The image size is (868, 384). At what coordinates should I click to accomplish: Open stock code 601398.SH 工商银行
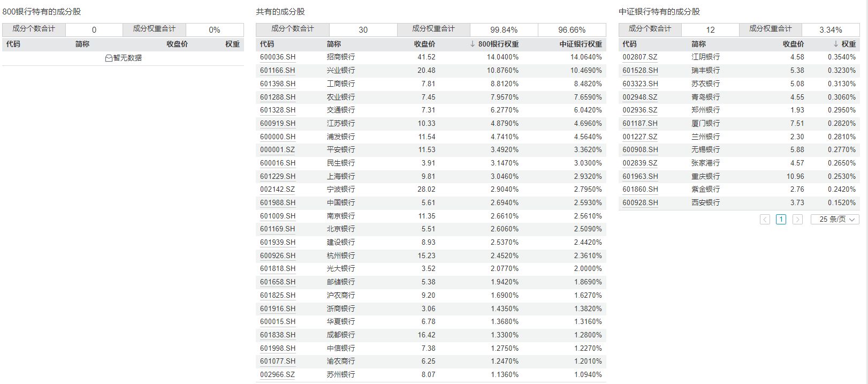[x=277, y=84]
